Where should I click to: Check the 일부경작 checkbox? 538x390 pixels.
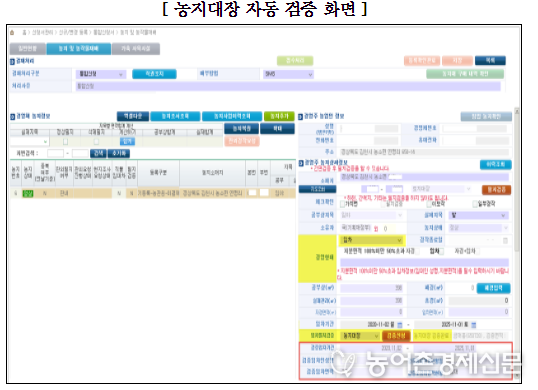tap(475, 204)
